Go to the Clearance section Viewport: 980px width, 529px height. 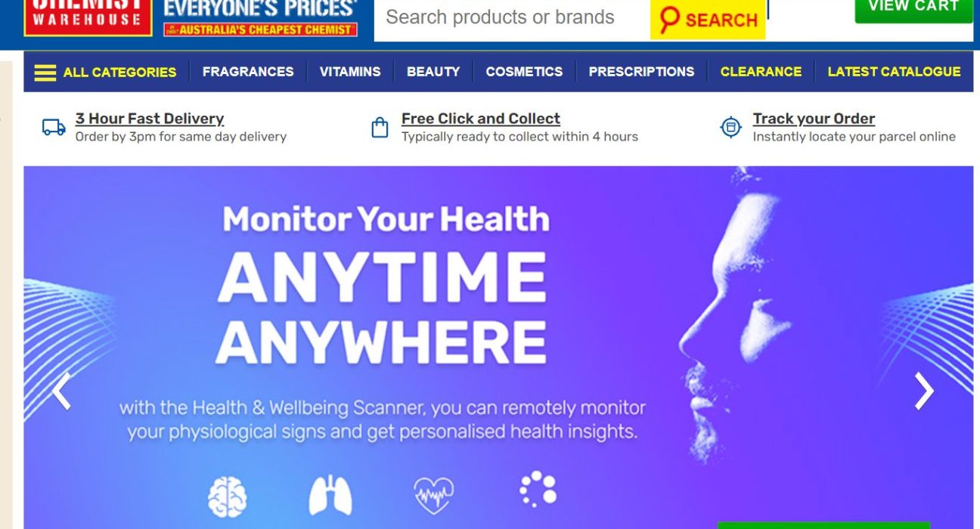click(x=761, y=72)
